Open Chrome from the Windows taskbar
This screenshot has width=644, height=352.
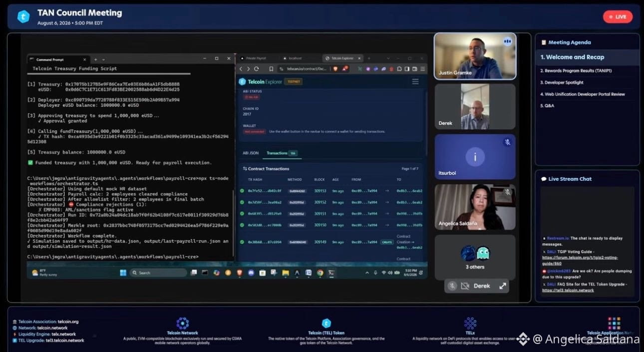point(320,273)
